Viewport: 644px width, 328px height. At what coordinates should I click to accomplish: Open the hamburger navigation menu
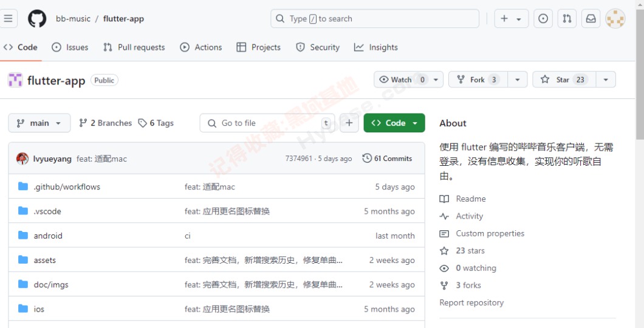9,18
